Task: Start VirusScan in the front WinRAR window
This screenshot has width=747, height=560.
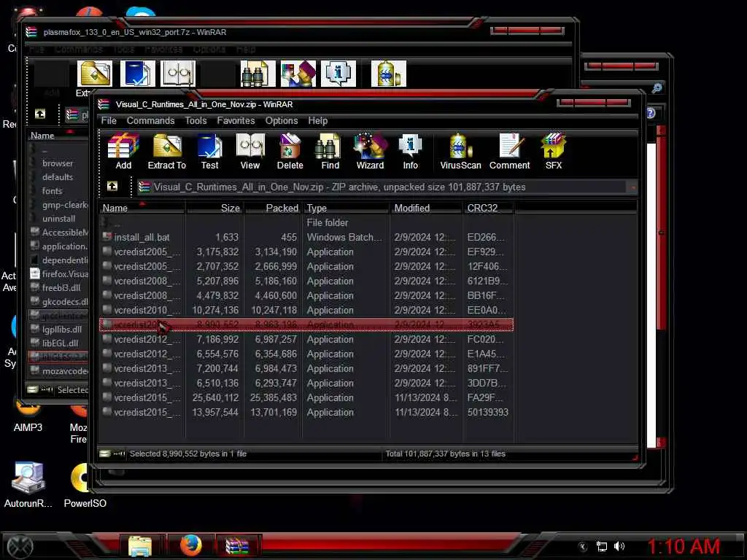Action: 461,152
